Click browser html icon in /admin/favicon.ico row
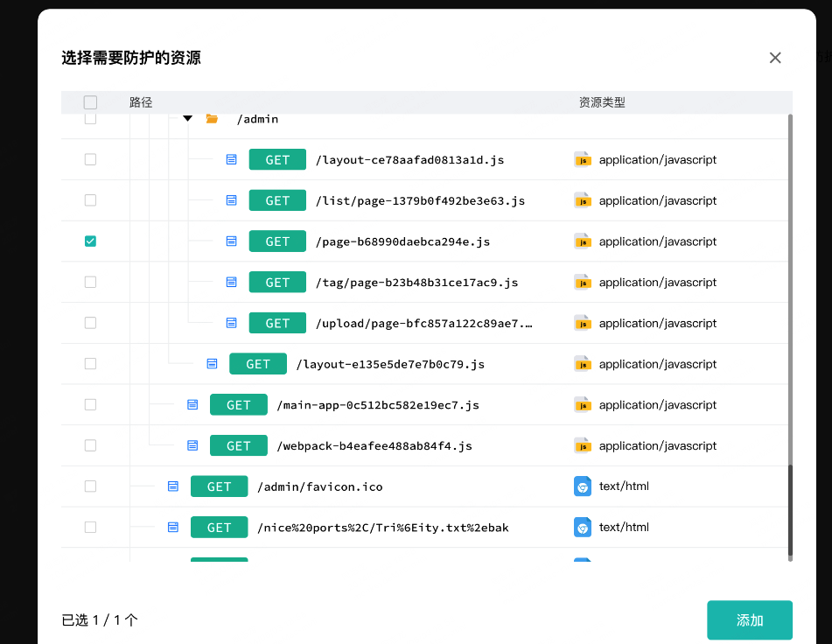Viewport: 832px width, 644px height. [583, 486]
